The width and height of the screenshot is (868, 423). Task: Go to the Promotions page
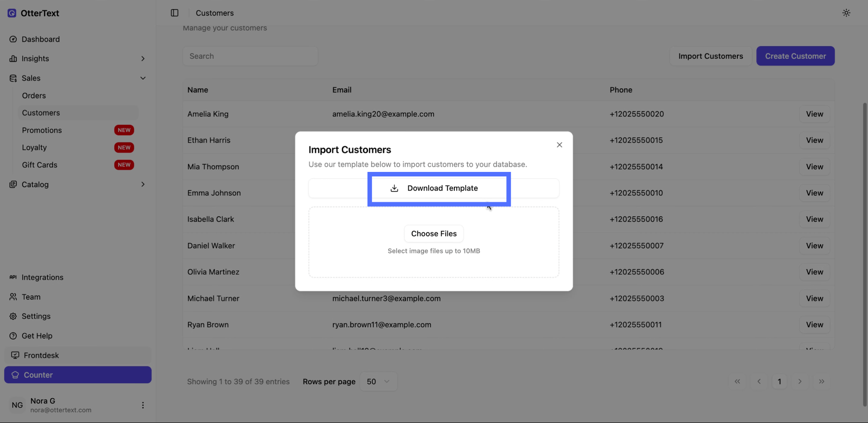(42, 130)
